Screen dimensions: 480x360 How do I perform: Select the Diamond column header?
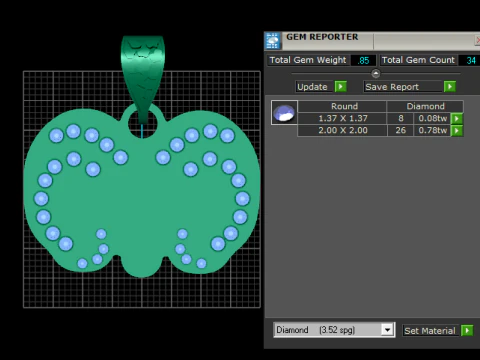pos(425,106)
